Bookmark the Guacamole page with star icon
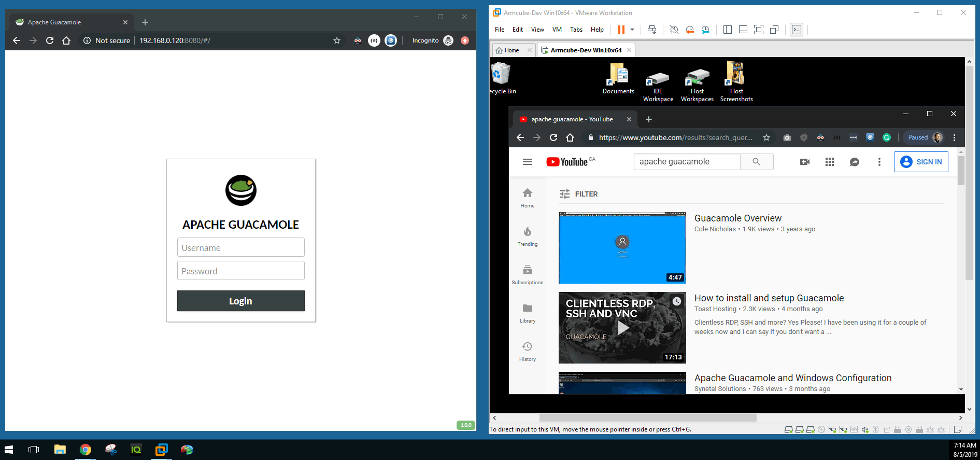980x460 pixels. (337, 40)
